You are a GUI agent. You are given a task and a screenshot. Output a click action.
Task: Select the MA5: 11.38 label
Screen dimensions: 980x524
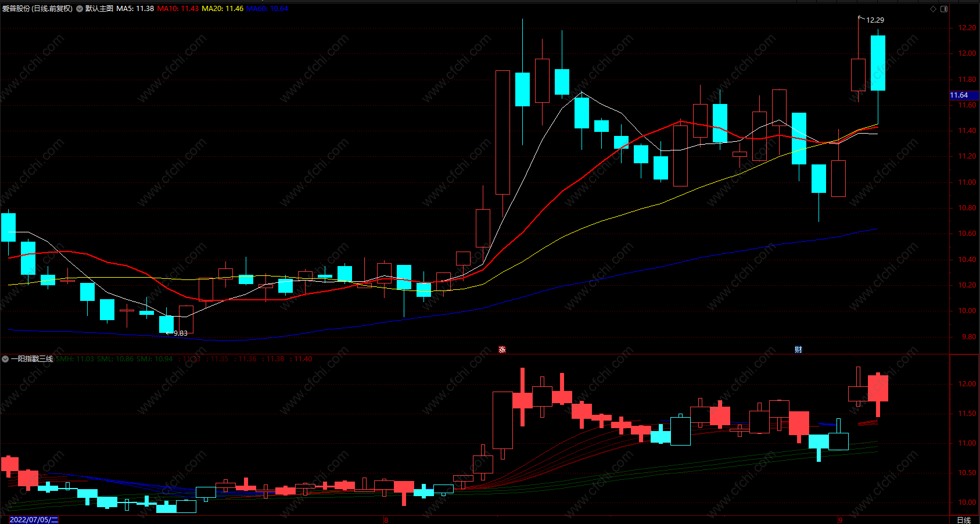(x=135, y=9)
